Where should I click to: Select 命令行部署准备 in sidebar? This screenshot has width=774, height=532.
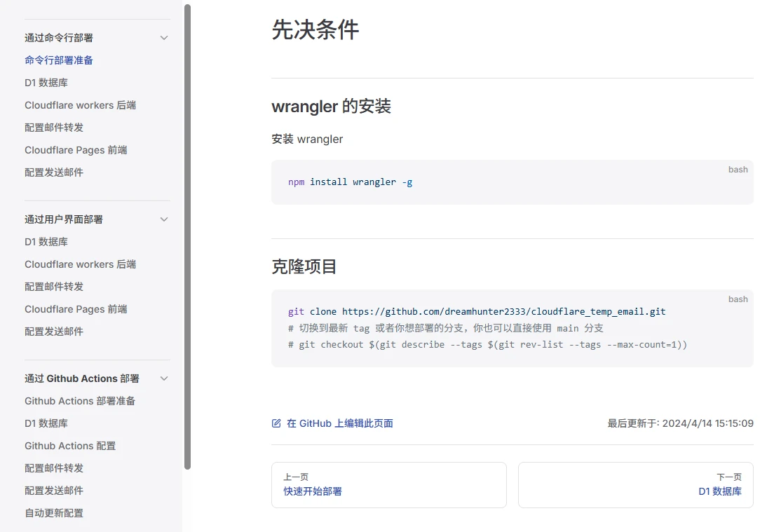(x=59, y=60)
